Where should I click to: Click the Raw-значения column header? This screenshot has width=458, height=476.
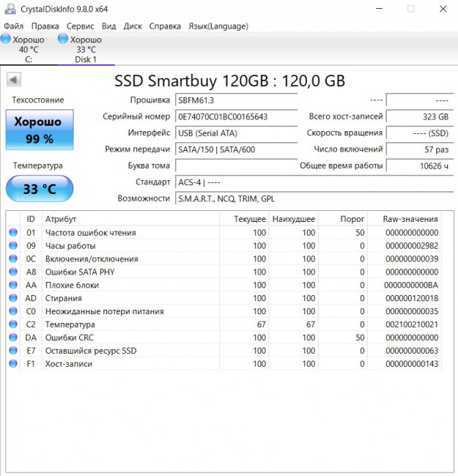[405, 219]
